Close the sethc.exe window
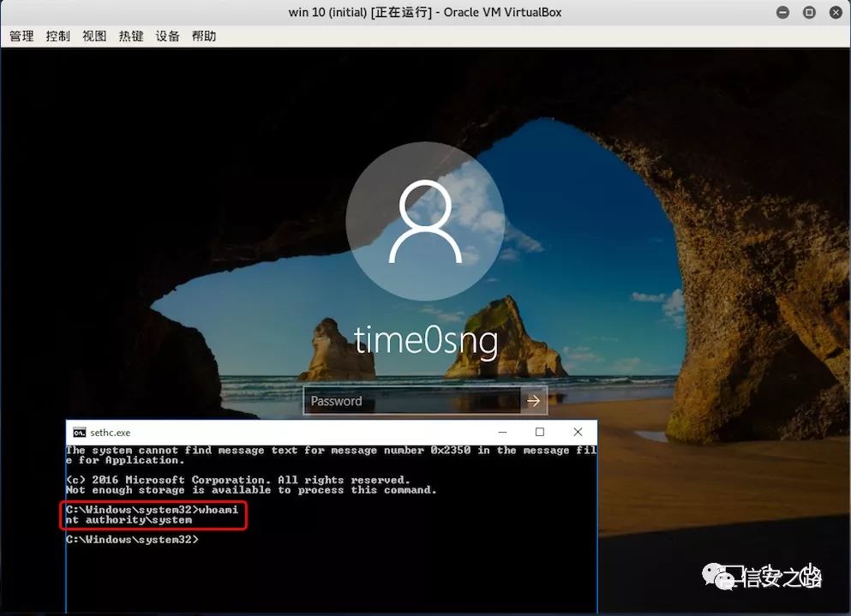Screen dimensions: 851x616 click(x=578, y=432)
